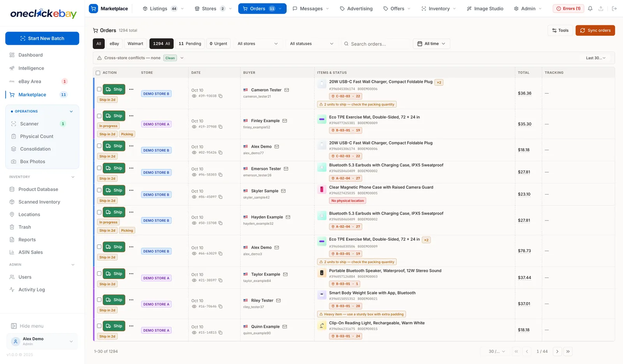Image resolution: width=623 pixels, height=364 pixels.
Task: Select checkbox for Taylor Example order
Action: pos(99,274)
